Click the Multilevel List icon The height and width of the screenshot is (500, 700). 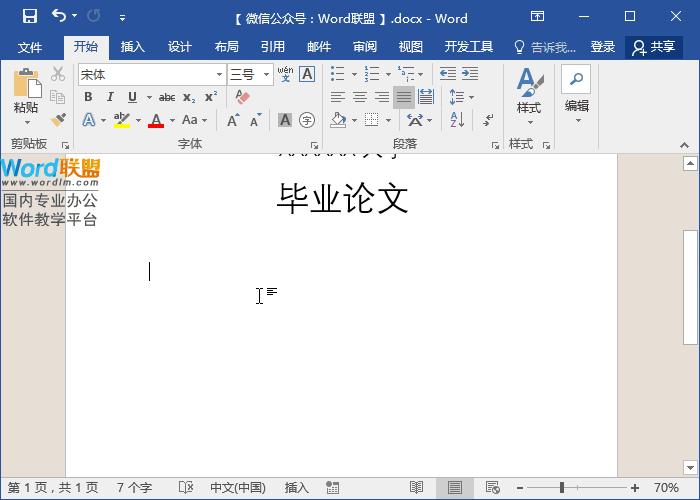[406, 74]
